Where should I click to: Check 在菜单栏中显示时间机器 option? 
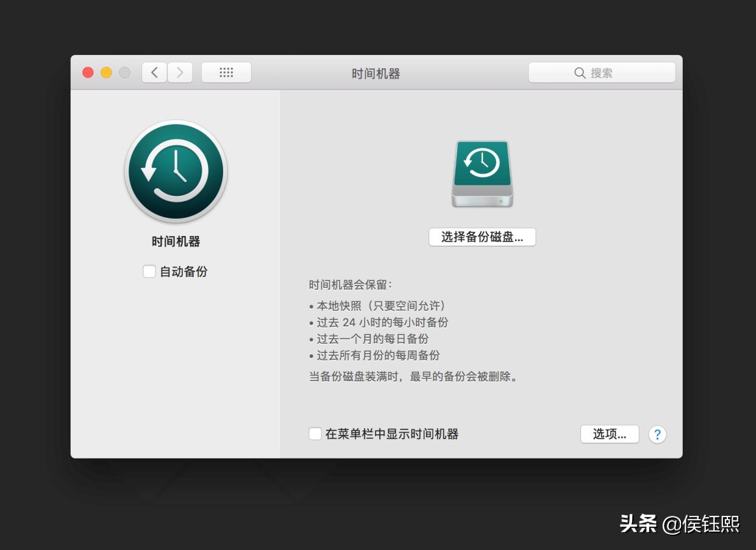pyautogui.click(x=315, y=434)
